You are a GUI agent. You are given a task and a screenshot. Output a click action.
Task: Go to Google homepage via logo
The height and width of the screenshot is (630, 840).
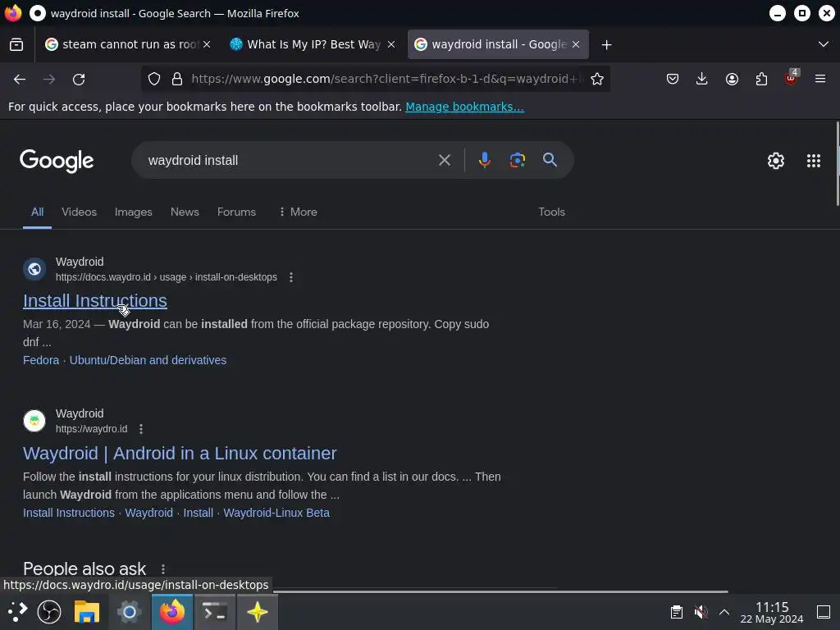click(57, 161)
